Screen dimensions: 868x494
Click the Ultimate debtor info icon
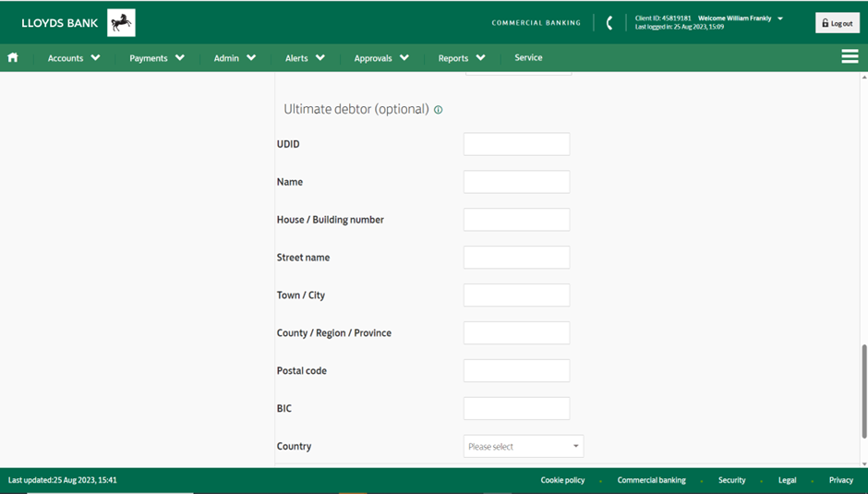coord(439,110)
